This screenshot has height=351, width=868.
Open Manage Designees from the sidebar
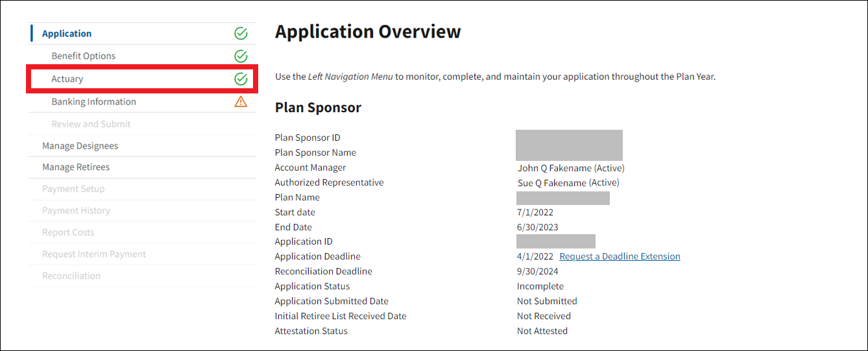(80, 146)
